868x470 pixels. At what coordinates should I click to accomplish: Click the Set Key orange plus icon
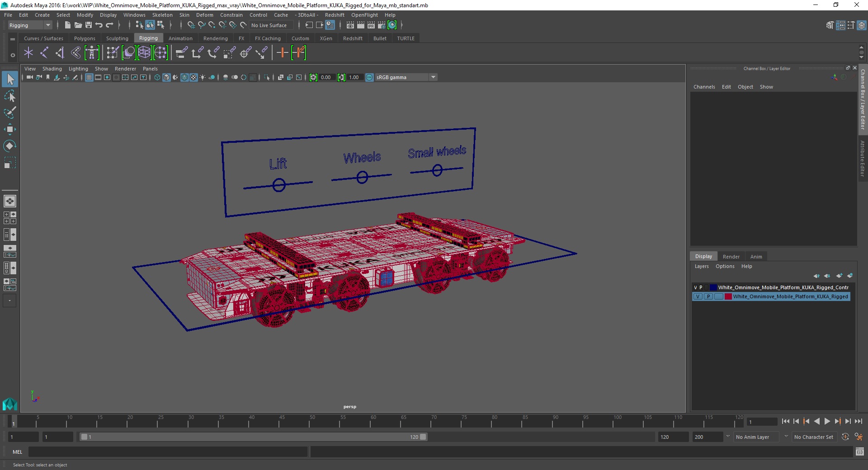pyautogui.click(x=282, y=53)
